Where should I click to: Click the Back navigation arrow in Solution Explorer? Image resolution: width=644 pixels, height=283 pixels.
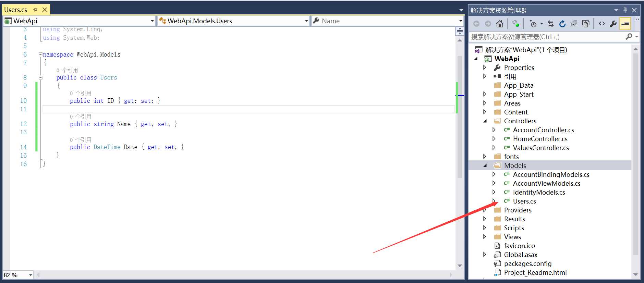(x=476, y=24)
